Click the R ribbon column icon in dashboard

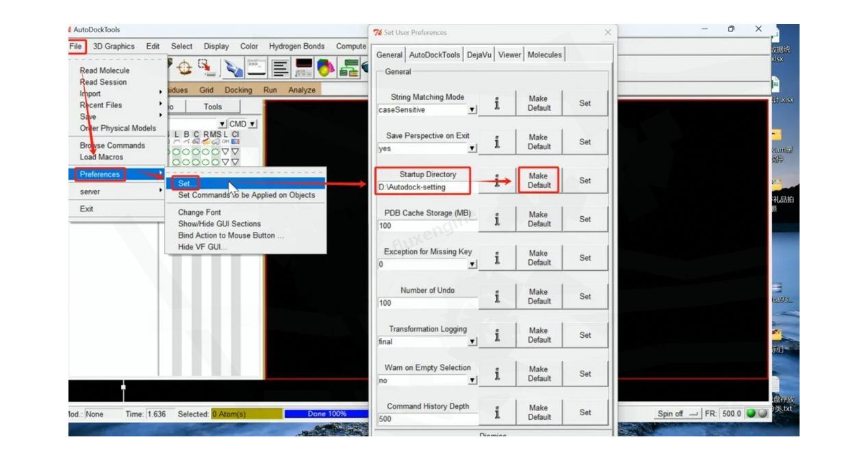coord(205,141)
